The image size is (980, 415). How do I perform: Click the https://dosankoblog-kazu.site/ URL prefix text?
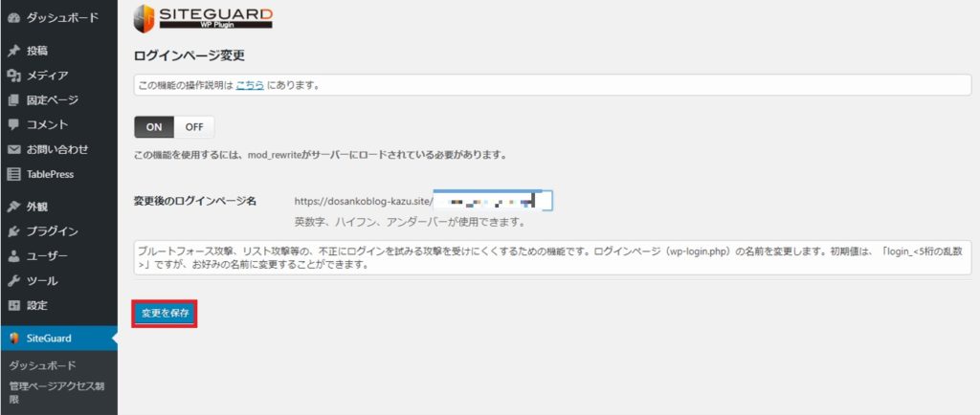pos(363,202)
